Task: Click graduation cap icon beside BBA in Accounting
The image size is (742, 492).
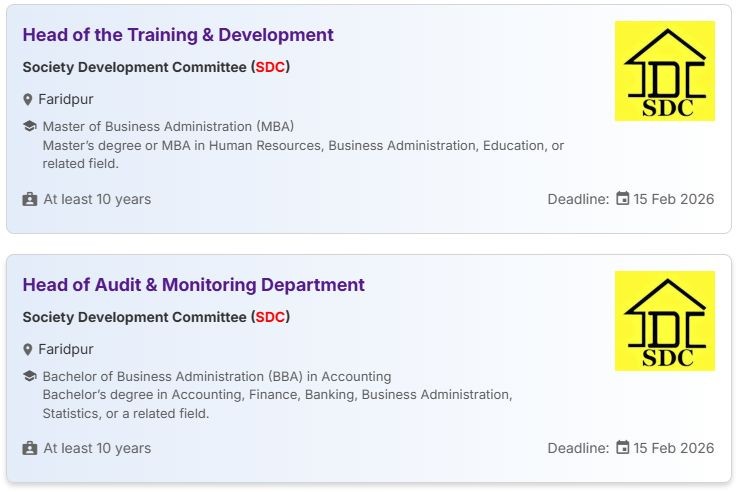Action: click(x=29, y=377)
